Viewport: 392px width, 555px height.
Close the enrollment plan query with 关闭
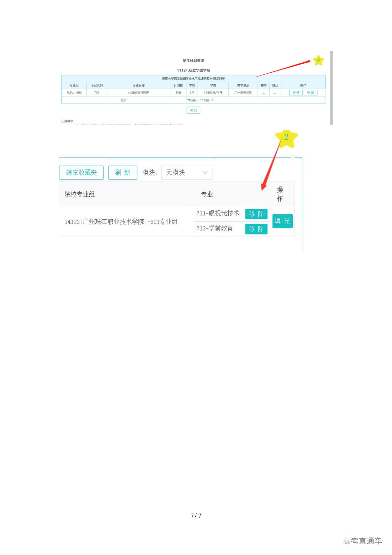193,110
